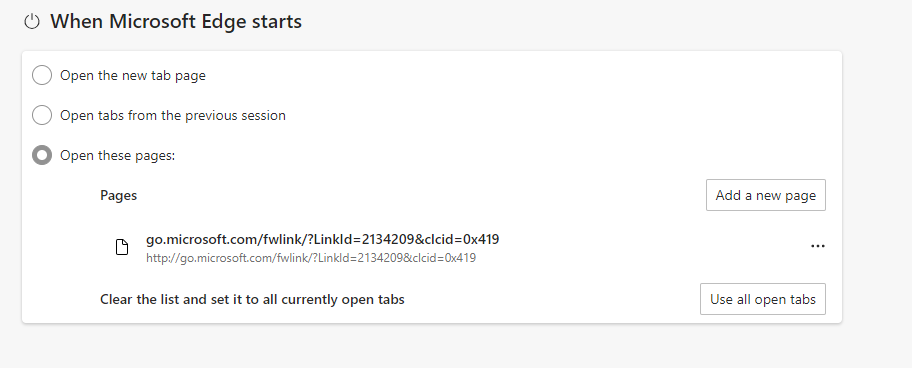
Task: Click the grey http://go.microsoft.com URL text
Action: tap(311, 258)
